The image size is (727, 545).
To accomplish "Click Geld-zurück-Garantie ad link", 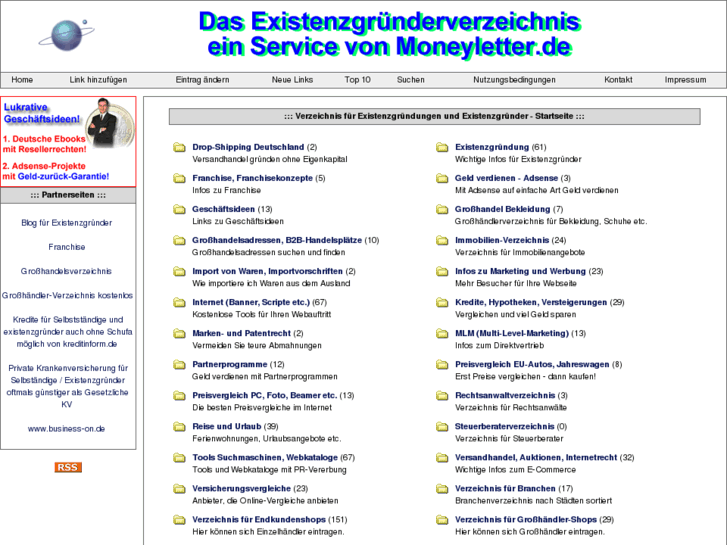I will pyautogui.click(x=64, y=177).
